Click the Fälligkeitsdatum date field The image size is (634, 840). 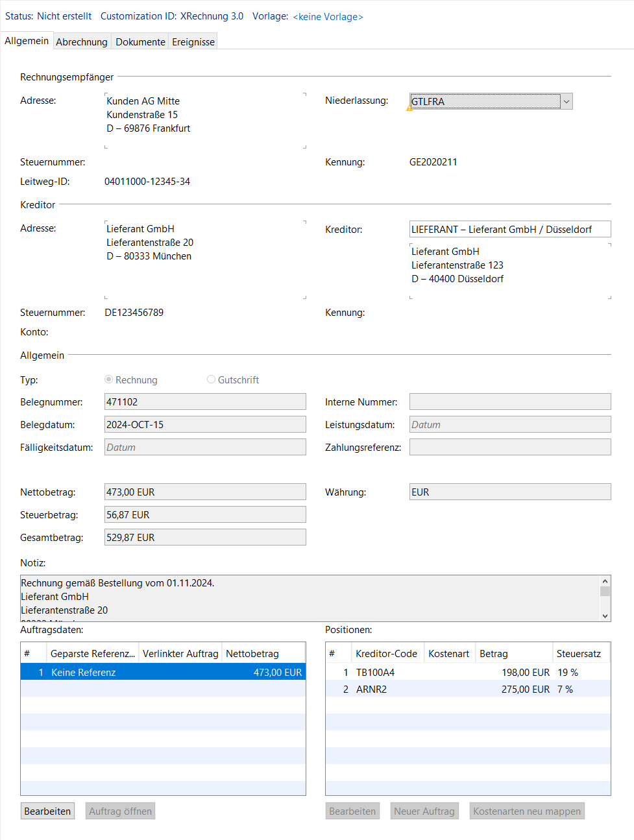click(x=205, y=447)
